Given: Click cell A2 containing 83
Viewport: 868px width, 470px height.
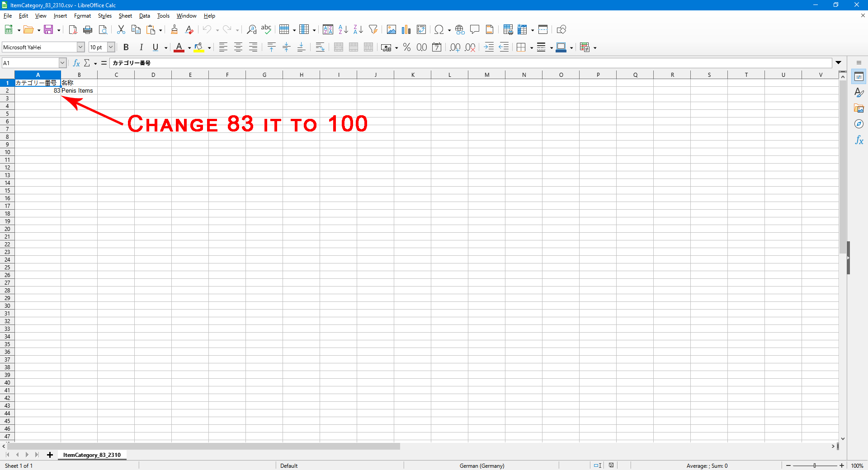Looking at the screenshot, I should coord(38,90).
